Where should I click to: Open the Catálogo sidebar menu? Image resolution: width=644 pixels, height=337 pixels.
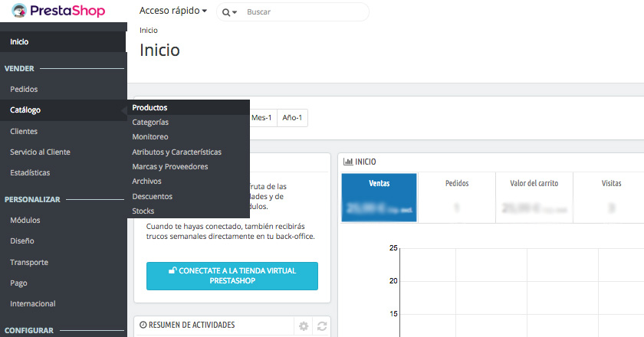[x=63, y=110]
